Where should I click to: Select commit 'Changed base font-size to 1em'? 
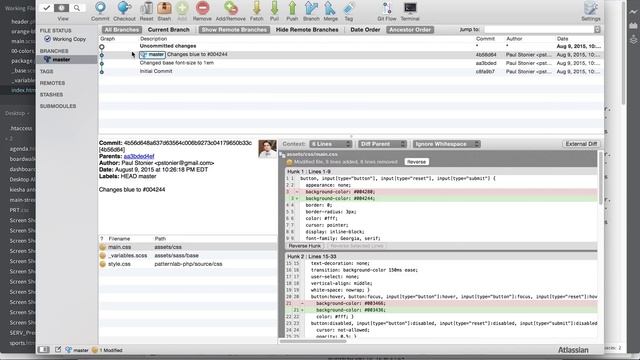[x=351, y=63]
